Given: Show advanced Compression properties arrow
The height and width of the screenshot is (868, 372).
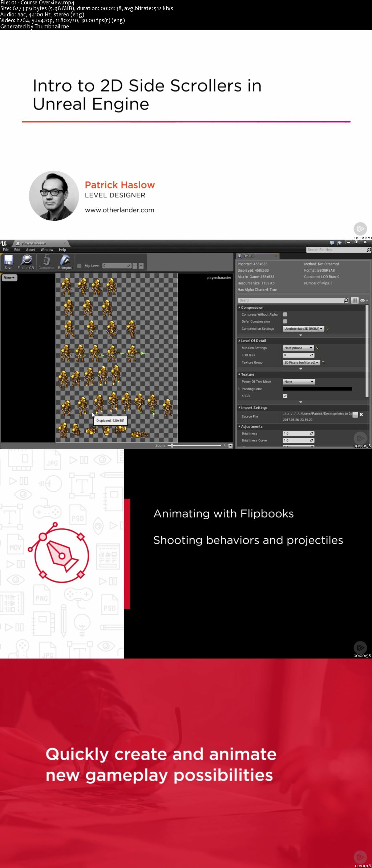Looking at the screenshot, I should click(301, 335).
